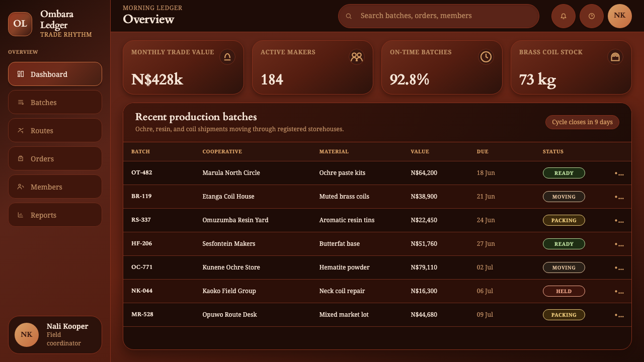
Task: Click the PACKING status for RS-337
Action: click(x=563, y=220)
